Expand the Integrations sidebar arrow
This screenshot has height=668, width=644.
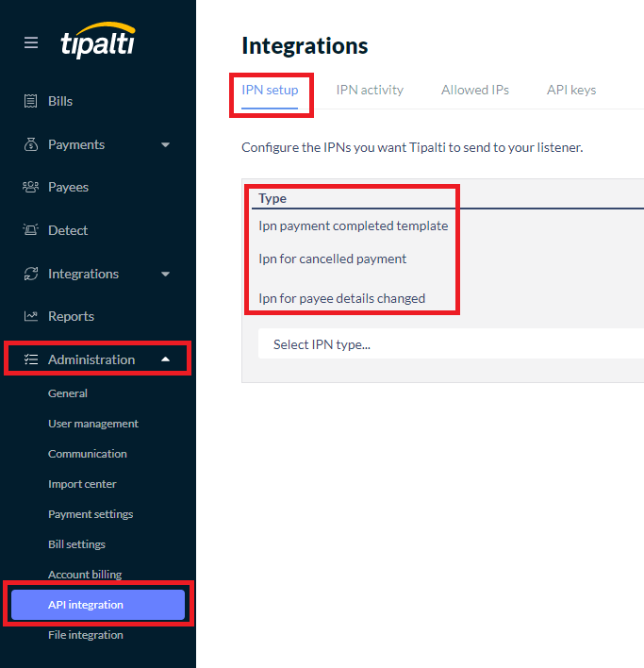166,275
